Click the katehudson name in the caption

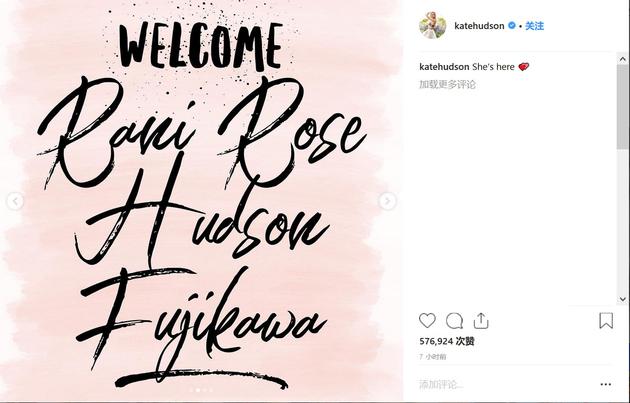[444, 67]
